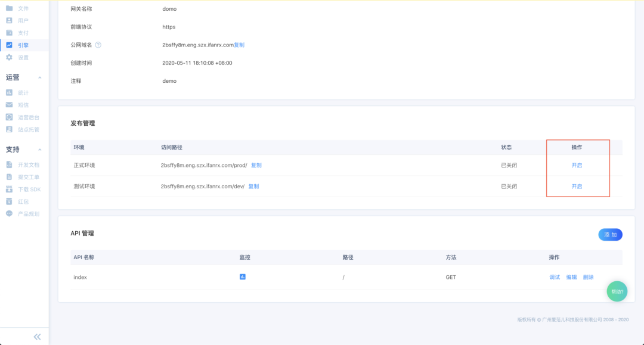Click the 添加 button in API 管理
Image resolution: width=644 pixels, height=345 pixels.
[611, 235]
